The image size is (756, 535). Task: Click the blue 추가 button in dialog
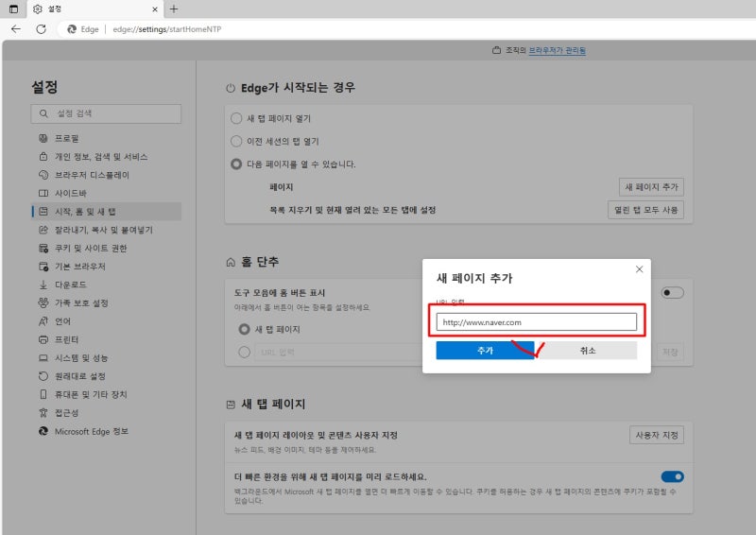[485, 351]
